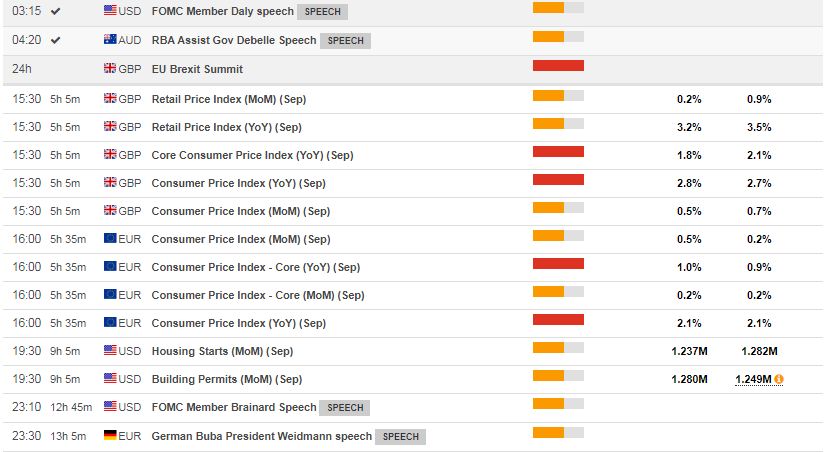Image resolution: width=826 pixels, height=452 pixels.
Task: Click the German flag for Buba President Weidmann speech
Action: coord(110,436)
